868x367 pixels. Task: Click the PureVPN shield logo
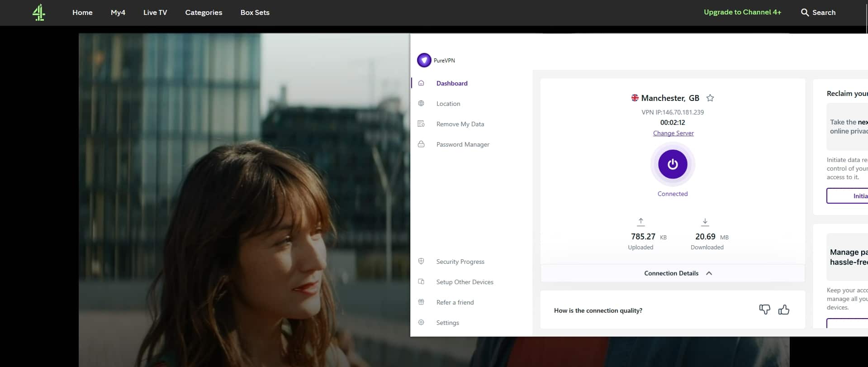click(x=424, y=60)
